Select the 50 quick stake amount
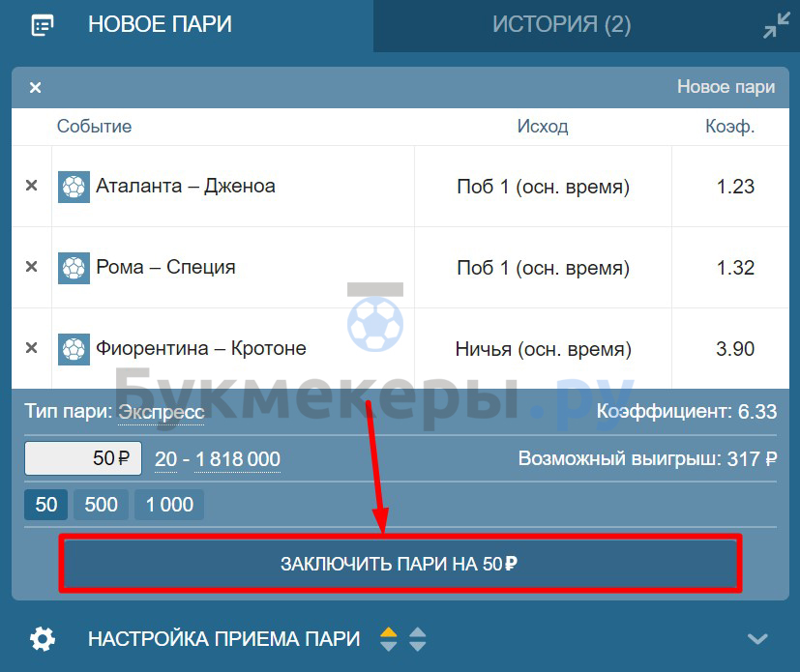The width and height of the screenshot is (800, 672). pyautogui.click(x=45, y=505)
